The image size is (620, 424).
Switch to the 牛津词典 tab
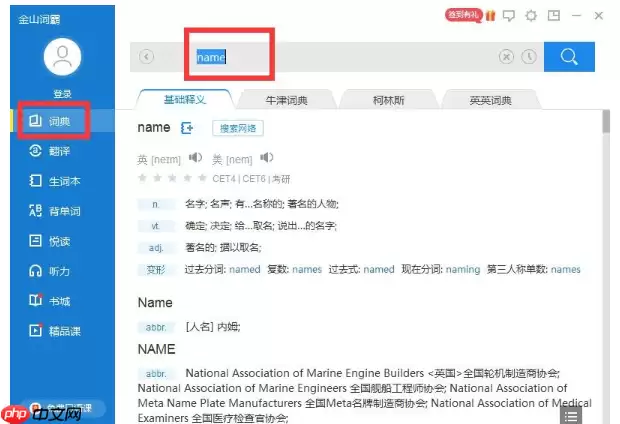(x=286, y=100)
